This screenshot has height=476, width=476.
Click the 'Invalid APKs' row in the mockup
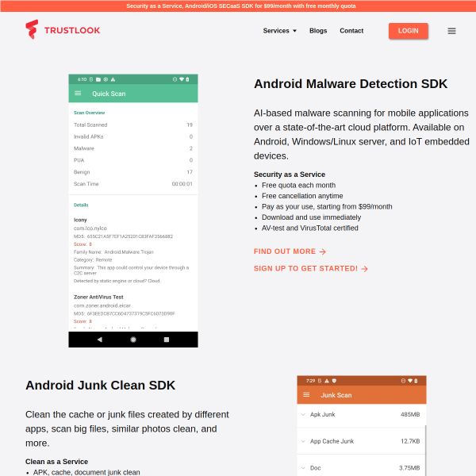click(x=133, y=136)
